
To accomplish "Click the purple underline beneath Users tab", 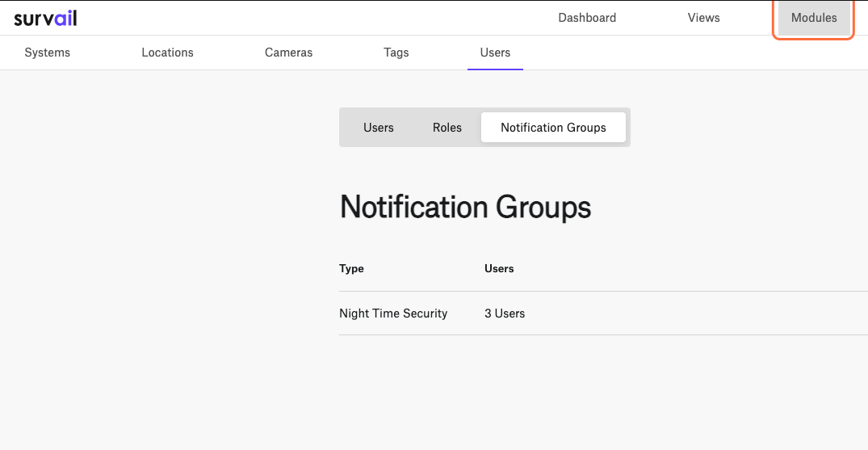I will 495,69.
